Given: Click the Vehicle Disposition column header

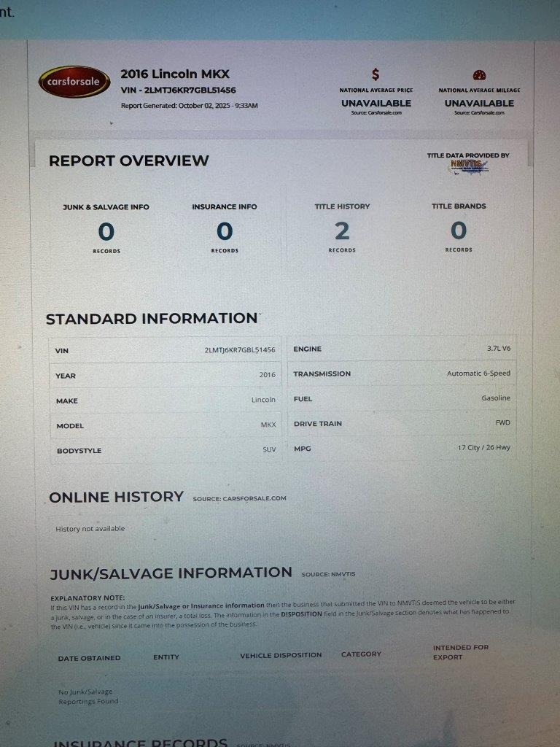Looking at the screenshot, I should click(x=281, y=655).
